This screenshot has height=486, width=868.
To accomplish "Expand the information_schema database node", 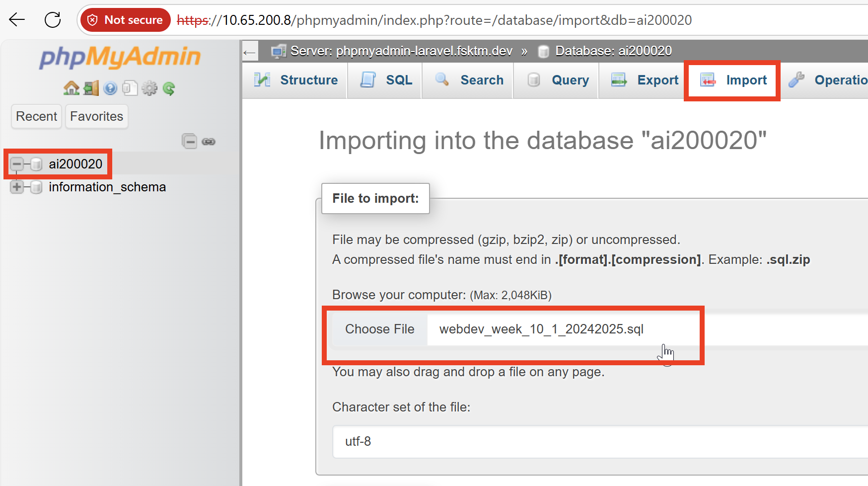I will click(x=16, y=187).
